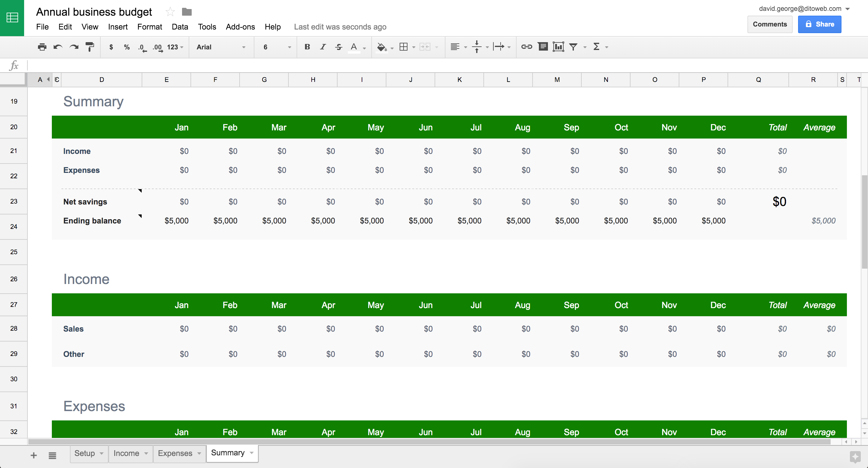Screen dimensions: 868x468
Task: Open the Format menu
Action: coord(148,27)
